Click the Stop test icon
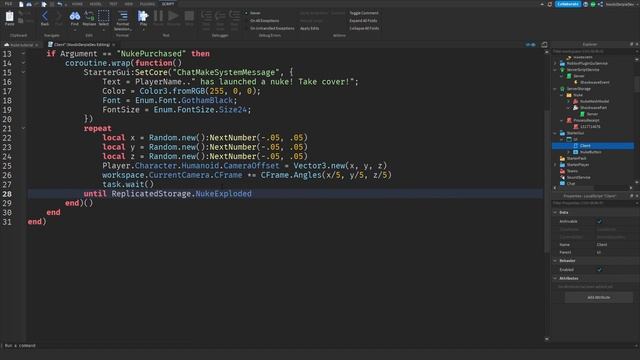640x360 pixels. 189,16
